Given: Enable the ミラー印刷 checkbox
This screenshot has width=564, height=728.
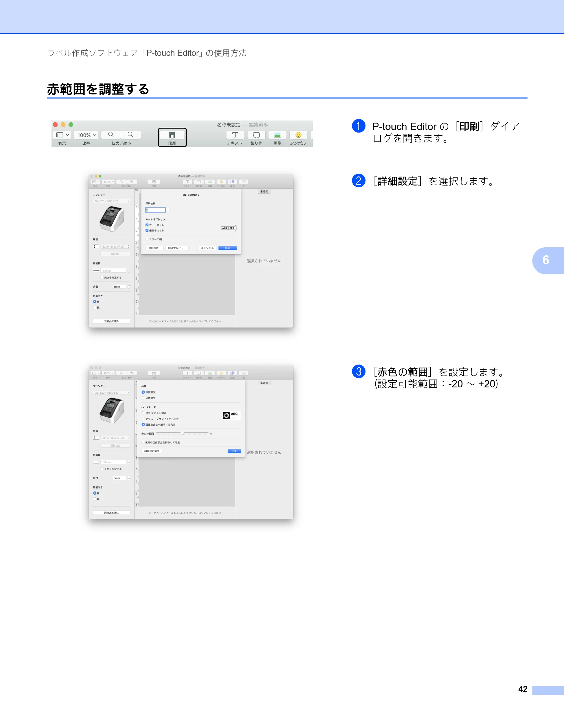Looking at the screenshot, I should 147,239.
